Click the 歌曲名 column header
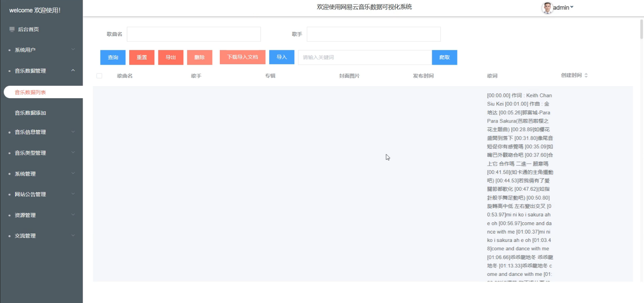Screen dimensions: 644x303 (125, 76)
